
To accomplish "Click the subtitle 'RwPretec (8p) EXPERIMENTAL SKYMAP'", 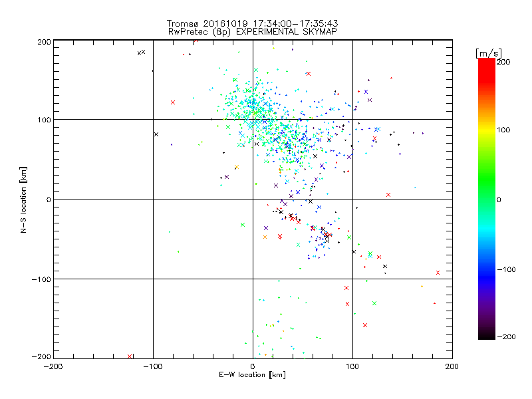I will point(253,32).
